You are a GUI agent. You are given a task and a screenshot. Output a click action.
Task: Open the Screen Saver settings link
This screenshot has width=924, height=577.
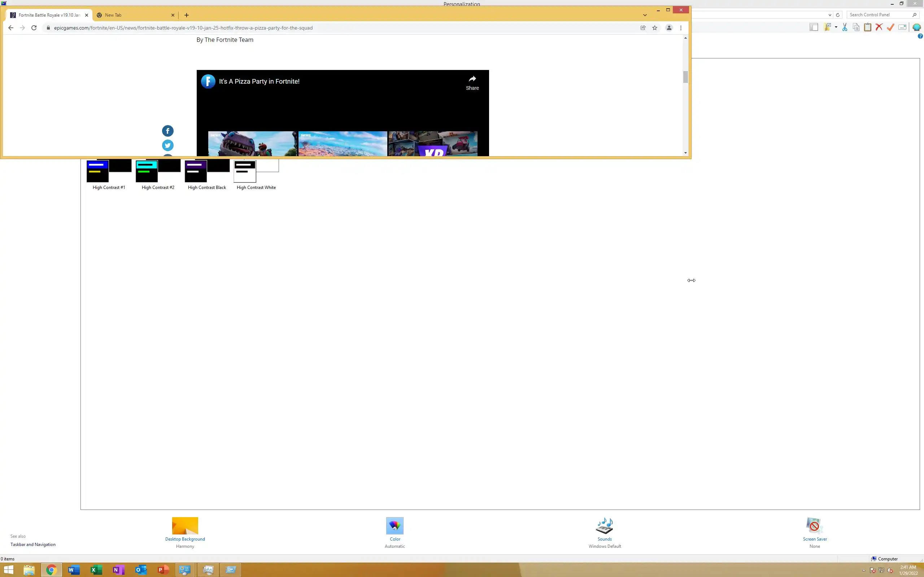pos(814,539)
